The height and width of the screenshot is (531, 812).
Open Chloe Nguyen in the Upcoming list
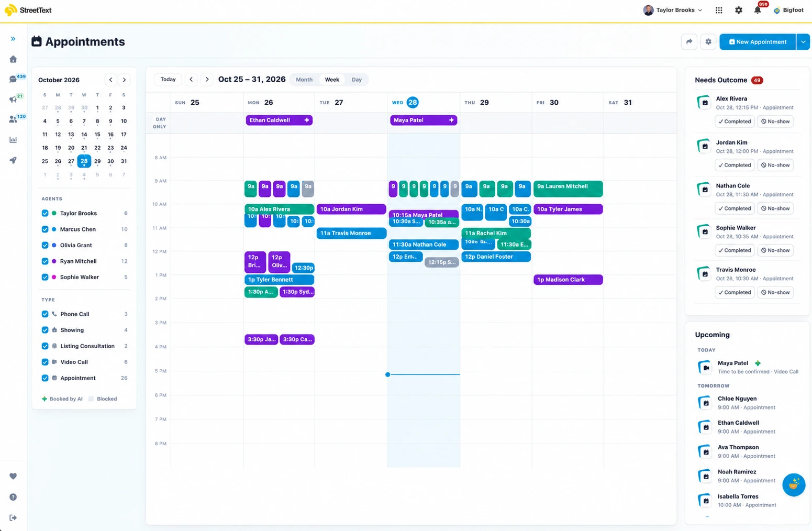coord(747,403)
